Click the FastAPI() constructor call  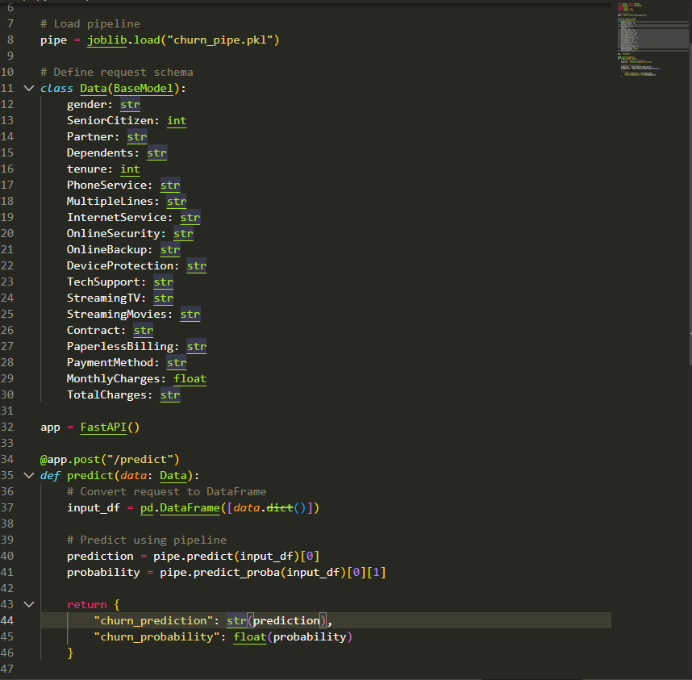point(110,427)
